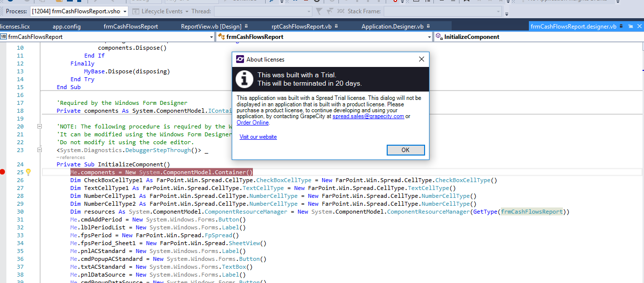Open the spread.sales@grapecity.com email link
This screenshot has height=283, width=644.
click(x=368, y=117)
